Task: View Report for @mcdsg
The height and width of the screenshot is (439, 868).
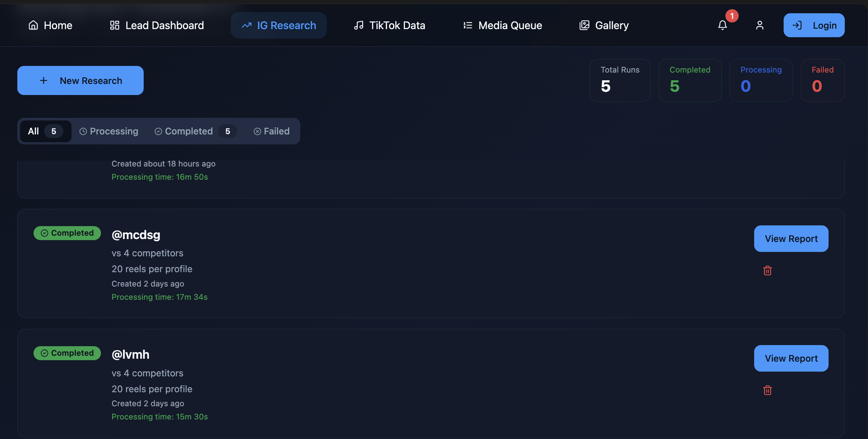Action: click(791, 239)
